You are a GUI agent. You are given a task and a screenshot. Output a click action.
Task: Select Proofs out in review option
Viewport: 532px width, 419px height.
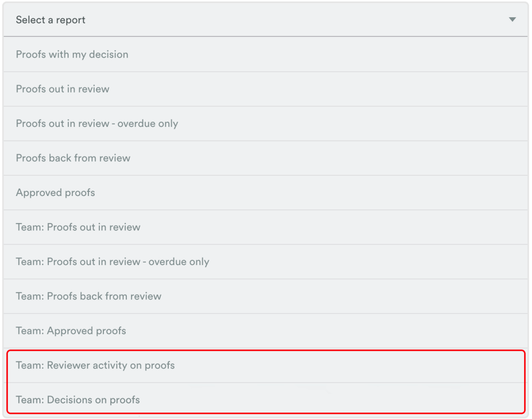pos(63,89)
